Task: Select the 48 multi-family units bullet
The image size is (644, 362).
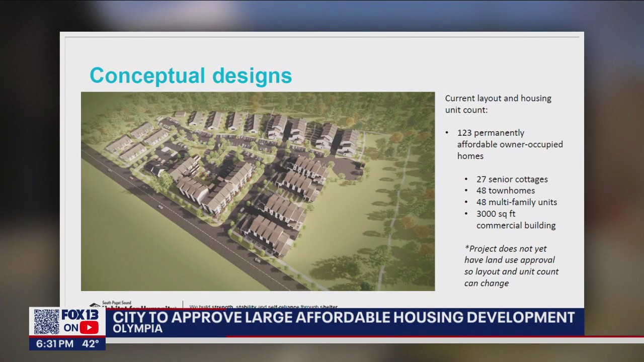Action: pyautogui.click(x=516, y=202)
